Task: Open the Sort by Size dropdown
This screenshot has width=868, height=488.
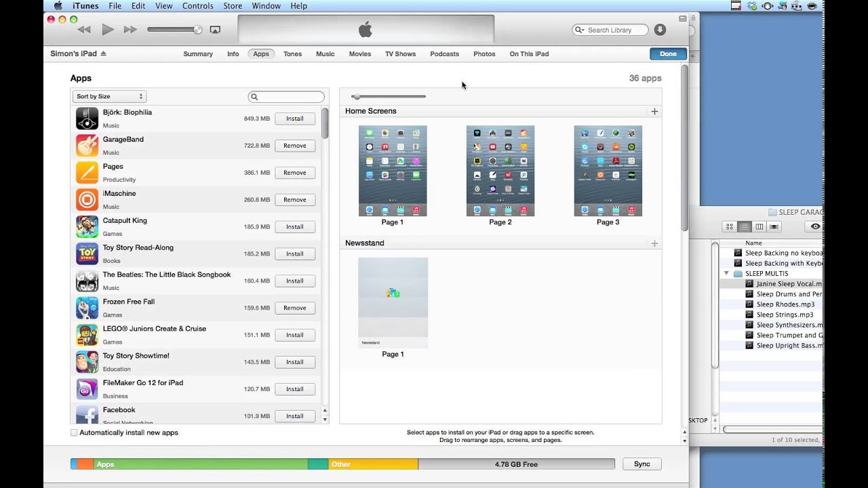Action: [x=109, y=96]
